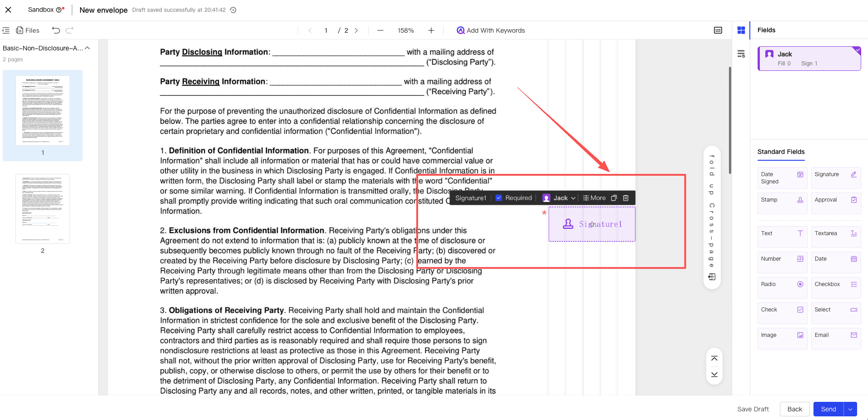The height and width of the screenshot is (420, 868).
Task: Add a Checkbox field from Standard Fields
Action: tap(835, 284)
